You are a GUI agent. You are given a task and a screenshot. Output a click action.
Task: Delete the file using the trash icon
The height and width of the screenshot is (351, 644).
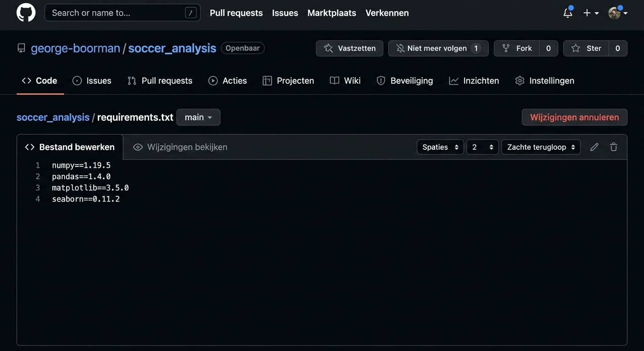click(613, 147)
